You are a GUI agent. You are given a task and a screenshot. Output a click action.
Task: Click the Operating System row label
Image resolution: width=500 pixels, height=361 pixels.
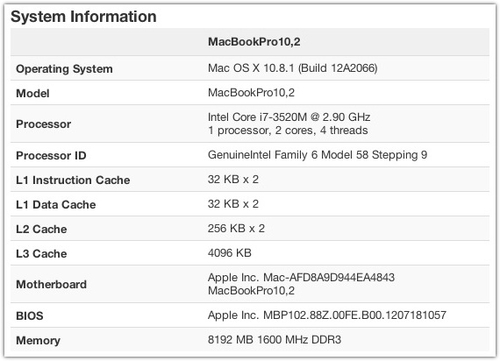pos(64,69)
